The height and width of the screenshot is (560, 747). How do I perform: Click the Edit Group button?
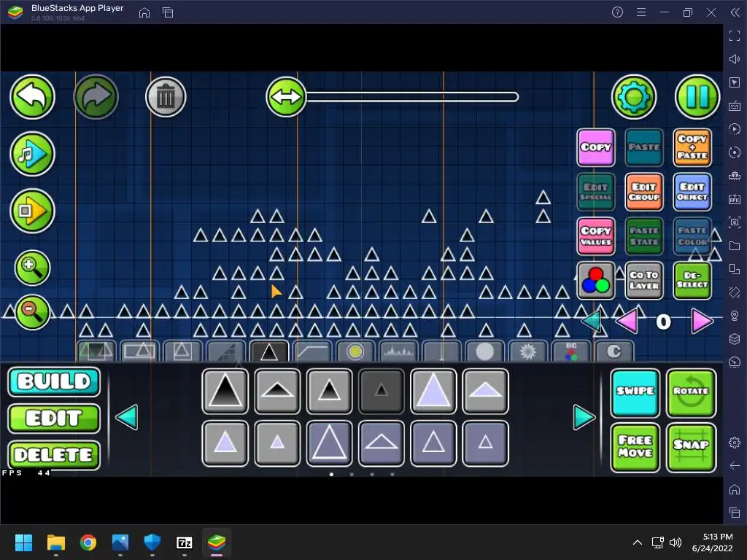[644, 192]
